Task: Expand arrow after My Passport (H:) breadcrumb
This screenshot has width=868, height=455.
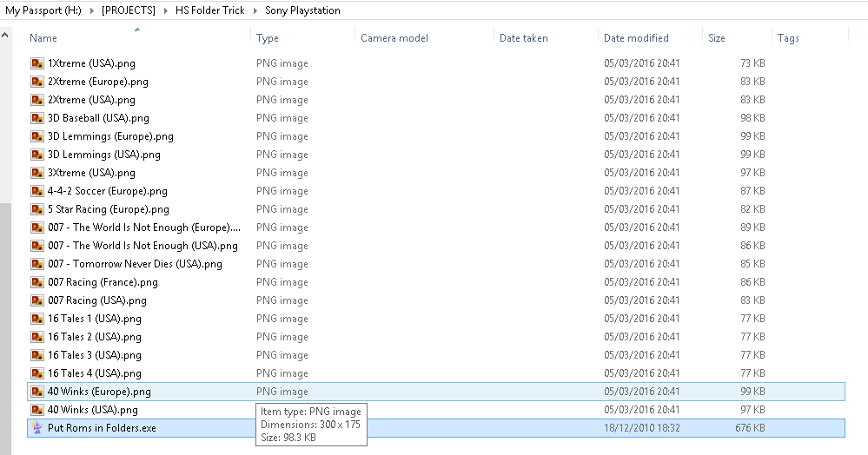Action: [x=91, y=10]
